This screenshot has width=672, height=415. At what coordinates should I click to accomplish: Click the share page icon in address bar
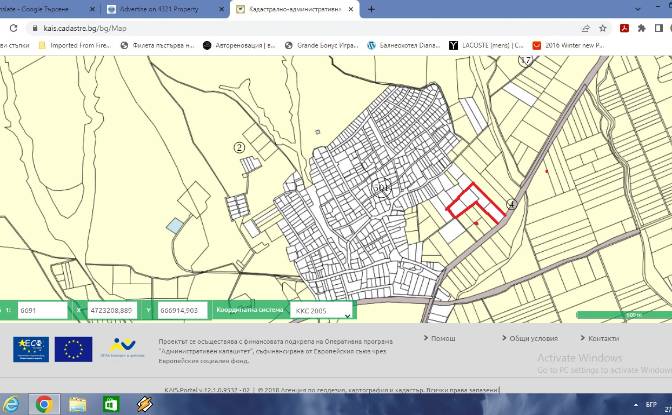(585, 28)
